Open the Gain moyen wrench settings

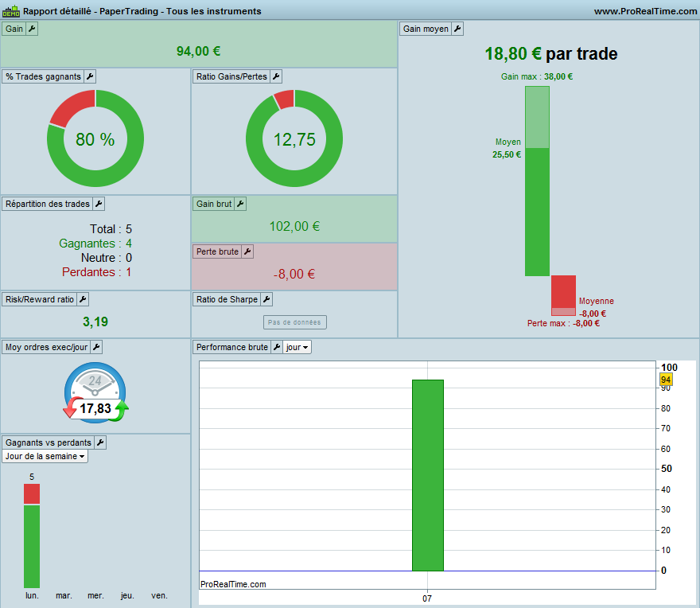457,29
